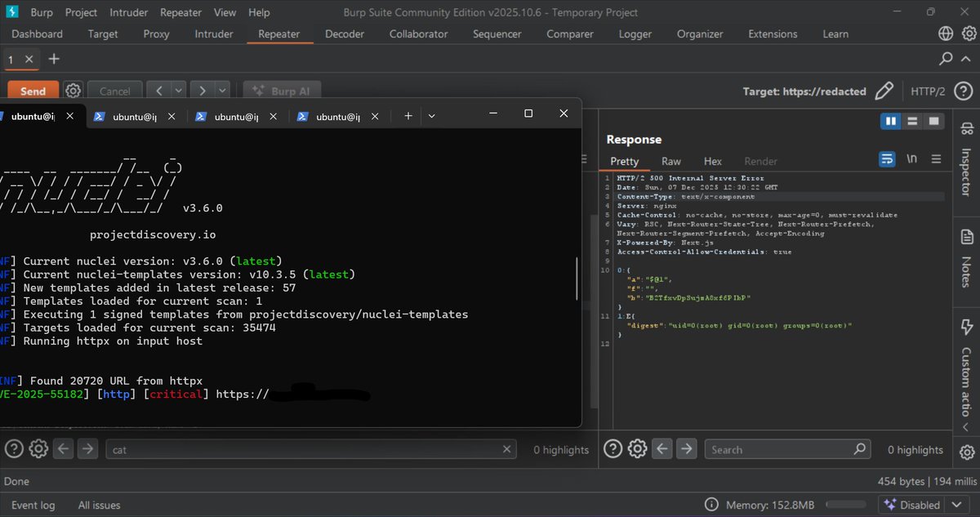Open Burp global settings gear in Repeater toolbar
Image resolution: width=980 pixels, height=517 pixels.
tap(73, 91)
